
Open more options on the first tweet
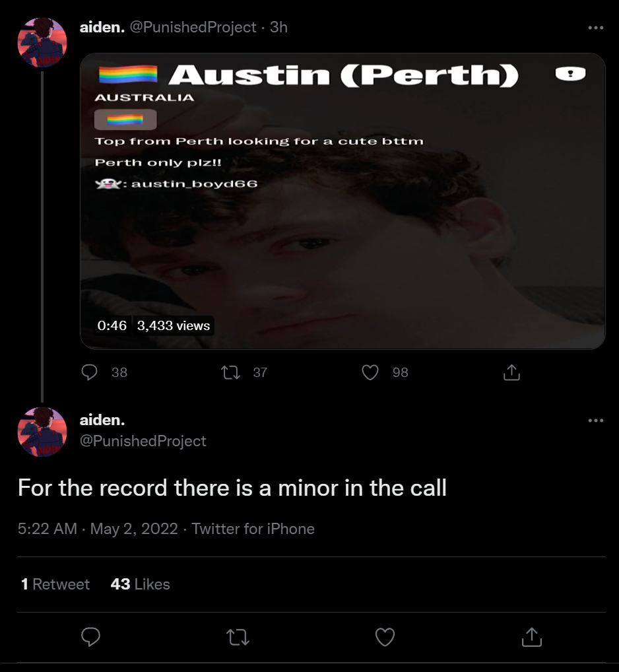pos(596,28)
